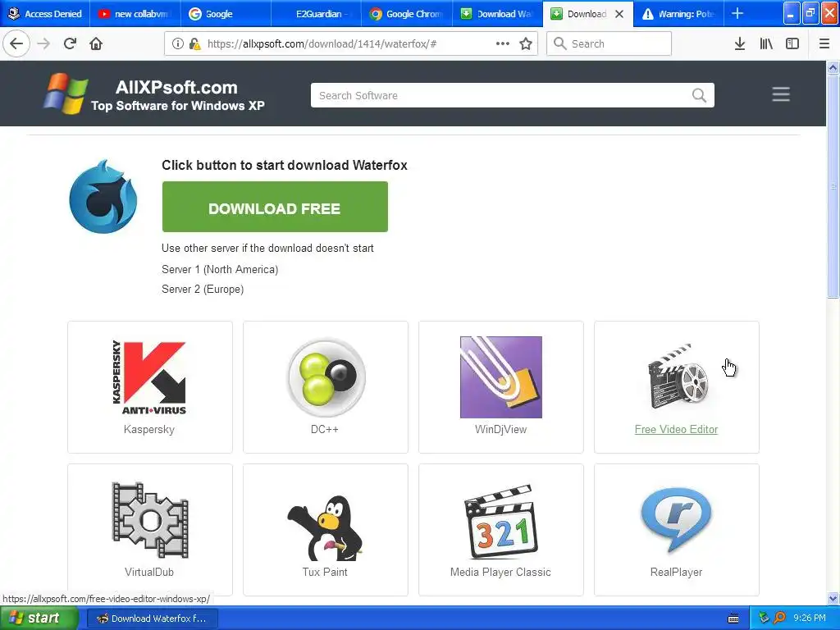This screenshot has width=840, height=630.
Task: Click the WinDjView text label
Action: [501, 429]
